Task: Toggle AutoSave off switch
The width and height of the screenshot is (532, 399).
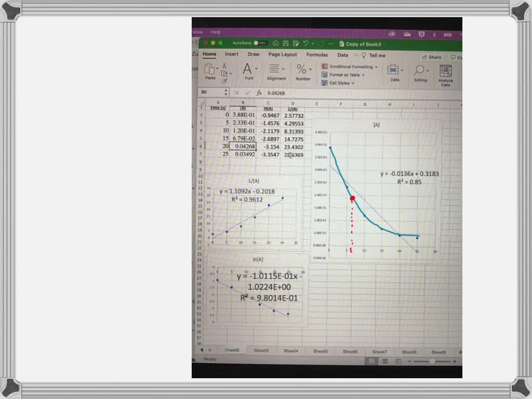Action: pos(258,43)
